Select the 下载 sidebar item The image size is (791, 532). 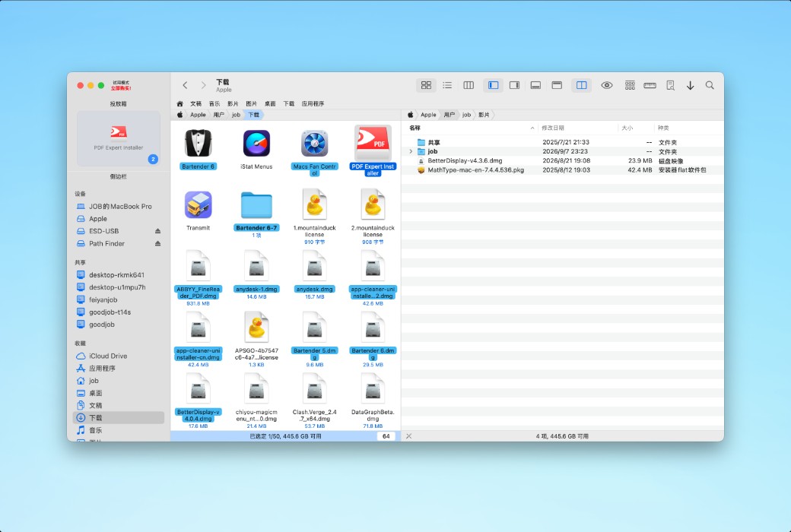(x=119, y=417)
